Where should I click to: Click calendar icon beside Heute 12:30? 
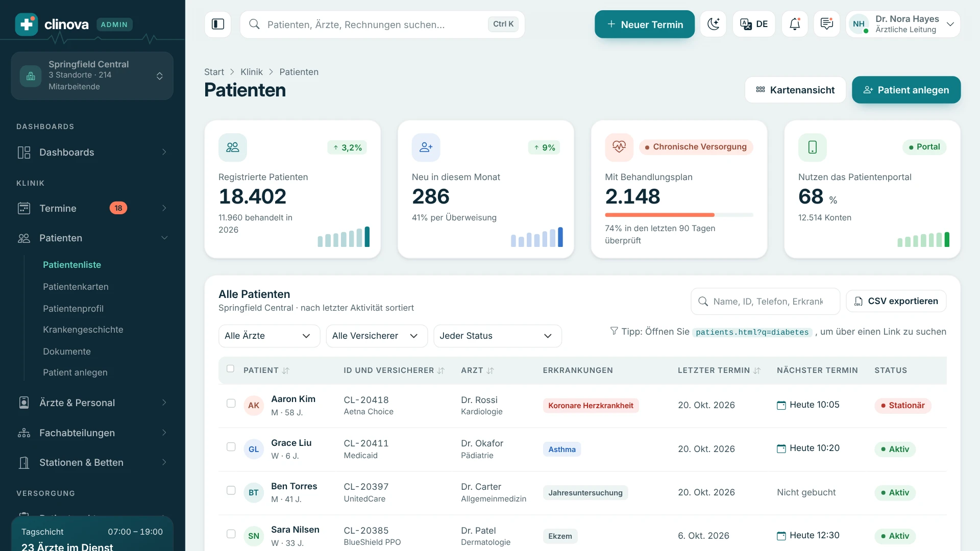coord(781,536)
